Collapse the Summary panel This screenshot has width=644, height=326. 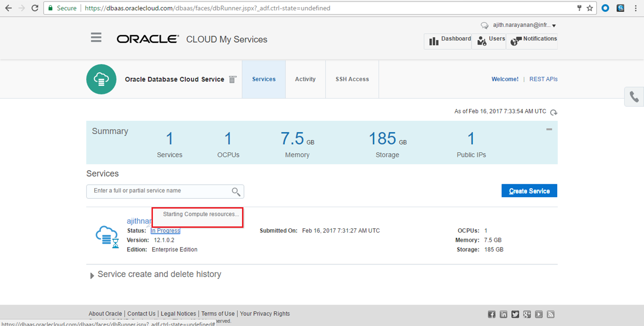(549, 129)
